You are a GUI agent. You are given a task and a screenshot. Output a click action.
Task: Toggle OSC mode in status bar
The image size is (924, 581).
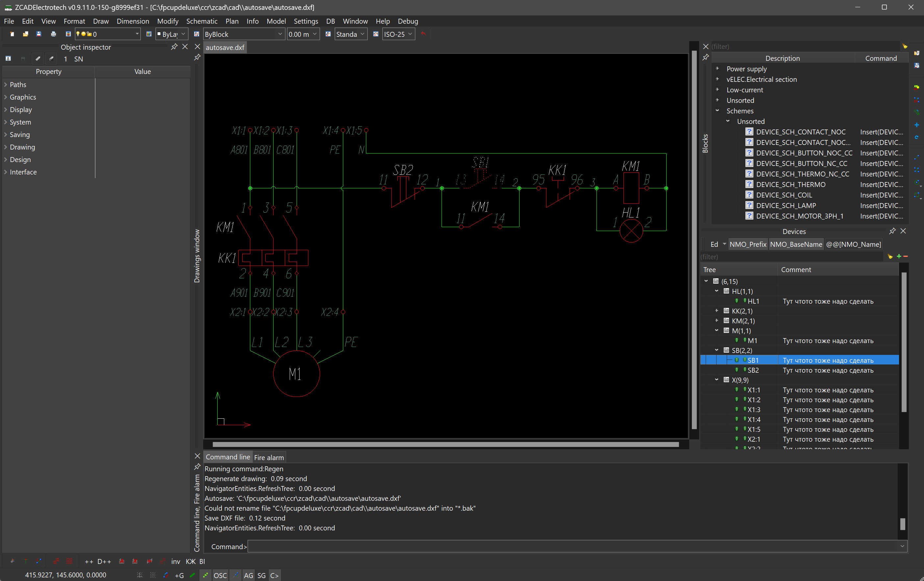[220, 575]
